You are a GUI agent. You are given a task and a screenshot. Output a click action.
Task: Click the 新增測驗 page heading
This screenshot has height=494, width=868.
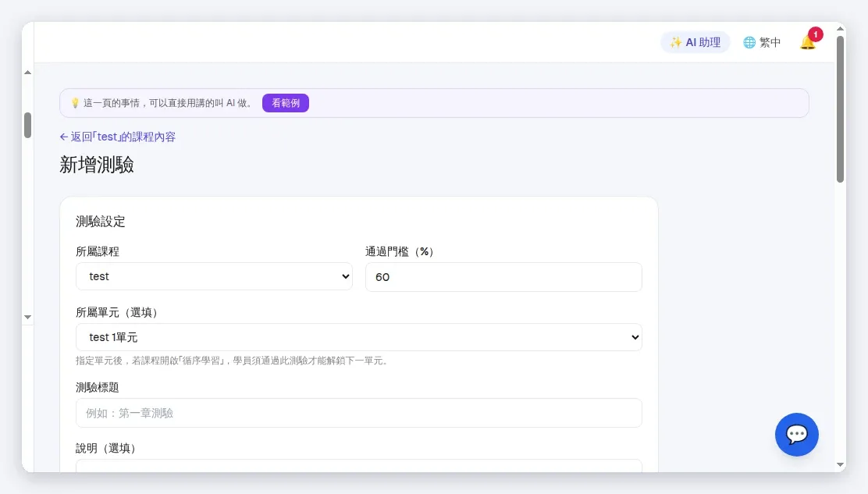(97, 165)
